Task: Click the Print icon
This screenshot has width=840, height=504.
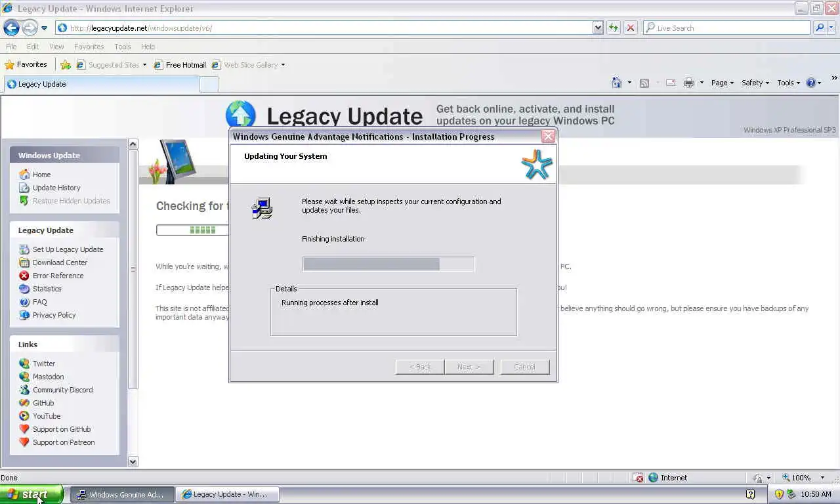Action: click(x=688, y=83)
